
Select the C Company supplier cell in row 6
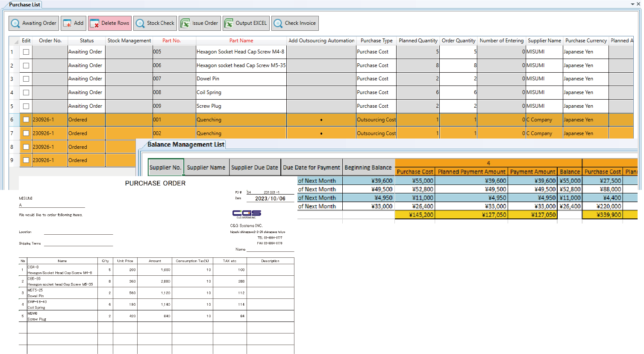(544, 120)
